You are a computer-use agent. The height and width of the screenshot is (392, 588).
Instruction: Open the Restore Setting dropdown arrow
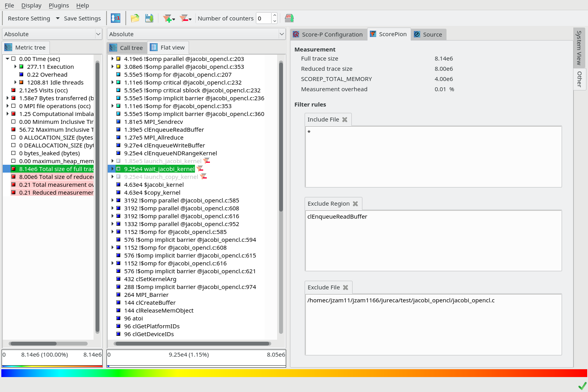point(58,18)
